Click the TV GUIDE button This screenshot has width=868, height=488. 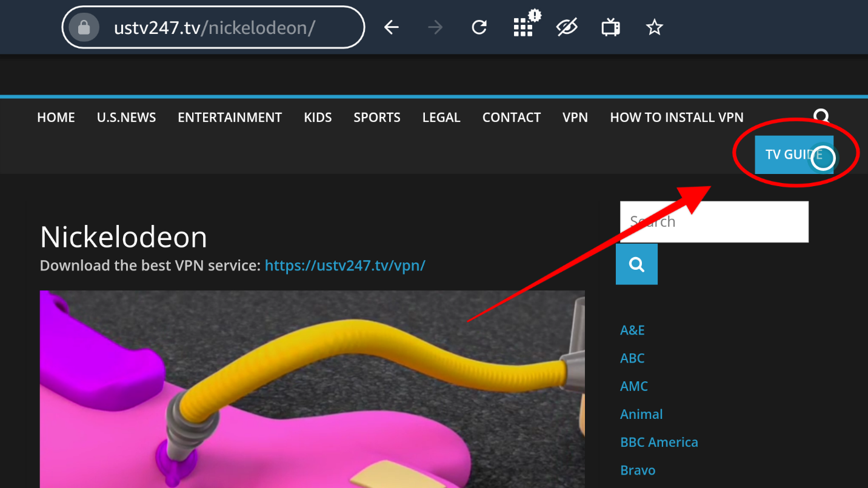pos(794,155)
